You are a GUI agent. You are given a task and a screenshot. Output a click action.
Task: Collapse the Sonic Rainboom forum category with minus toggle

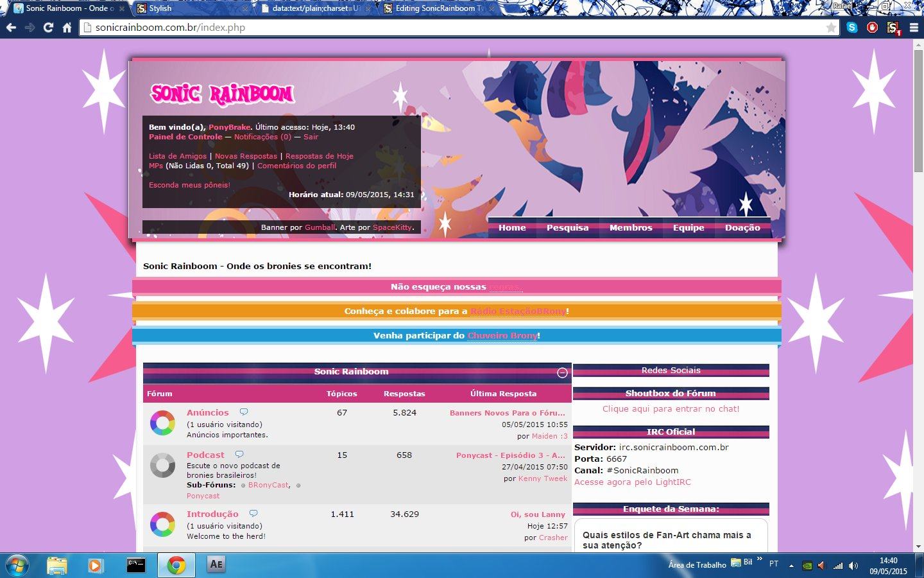(x=562, y=372)
